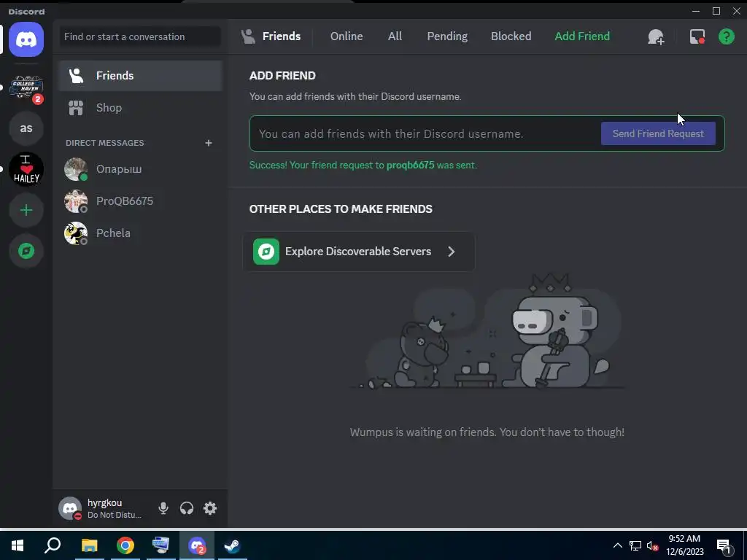Viewport: 747px width, 560px height.
Task: Click the muted volume tray icon
Action: pyautogui.click(x=653, y=545)
